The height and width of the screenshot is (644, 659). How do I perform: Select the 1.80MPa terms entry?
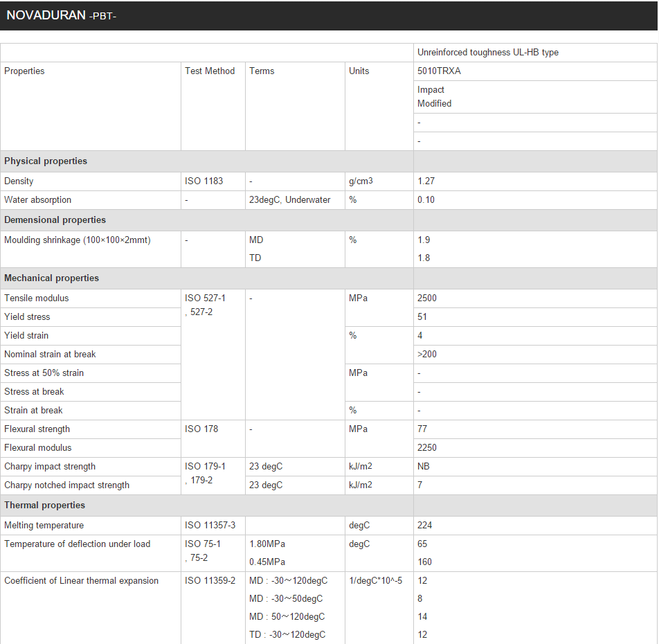pos(267,544)
